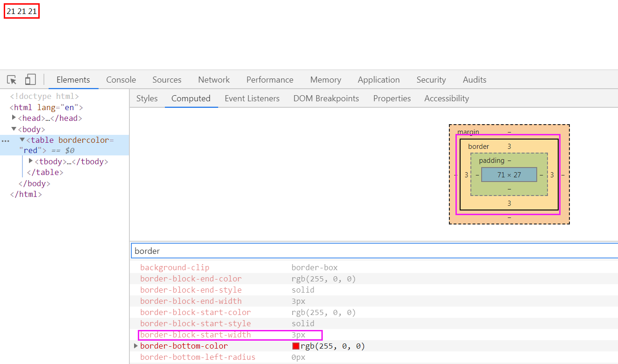Click the right border value 3 in the box model

coord(552,175)
